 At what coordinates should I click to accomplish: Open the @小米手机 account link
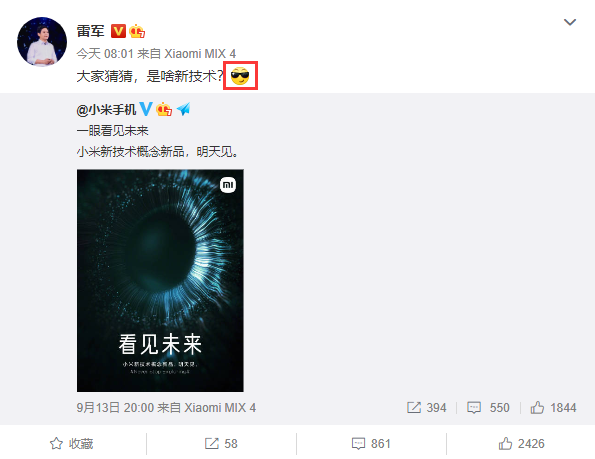click(x=106, y=110)
